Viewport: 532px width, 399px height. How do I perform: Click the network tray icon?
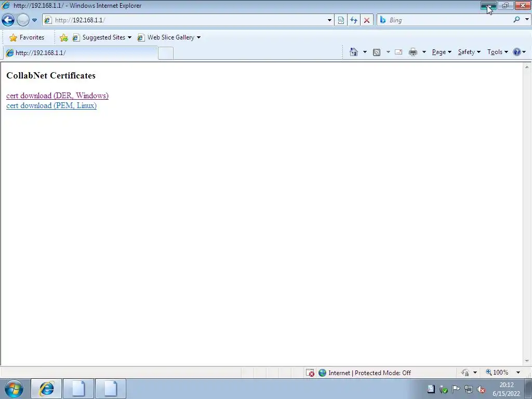(469, 389)
